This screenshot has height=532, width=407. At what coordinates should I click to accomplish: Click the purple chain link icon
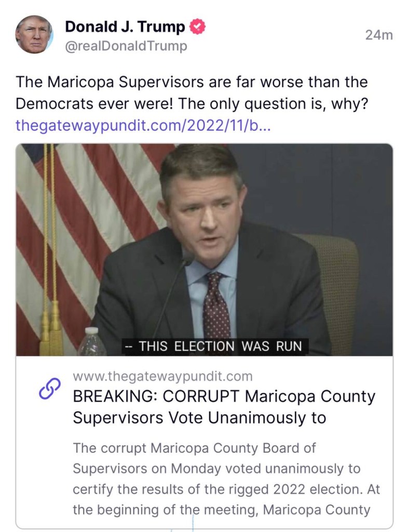pyautogui.click(x=50, y=390)
